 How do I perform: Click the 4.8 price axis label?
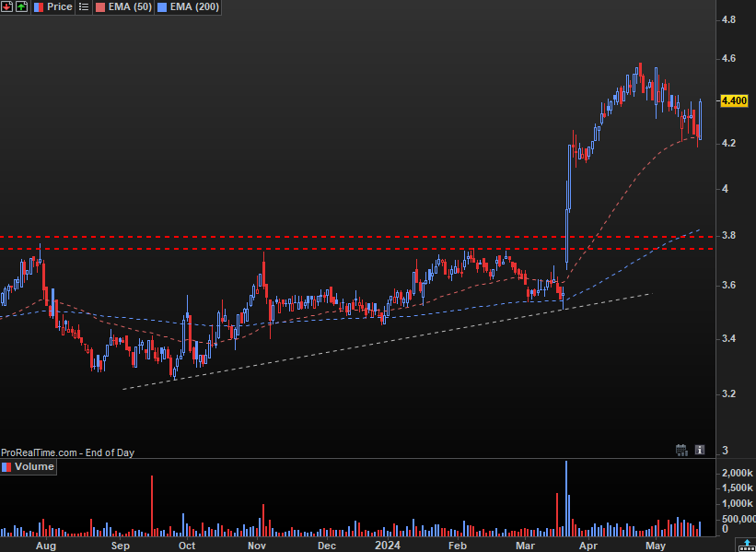[729, 19]
